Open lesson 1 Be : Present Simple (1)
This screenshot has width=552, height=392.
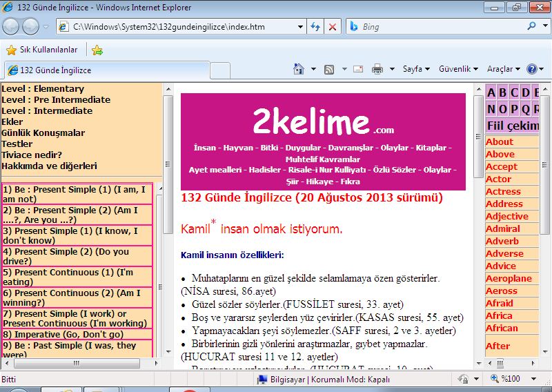click(x=77, y=194)
